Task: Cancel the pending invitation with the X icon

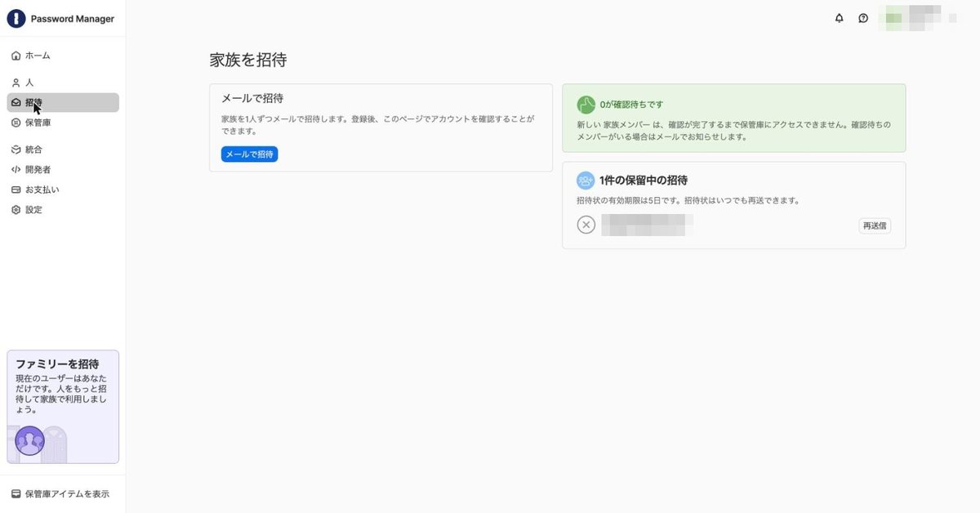Action: coord(586,225)
